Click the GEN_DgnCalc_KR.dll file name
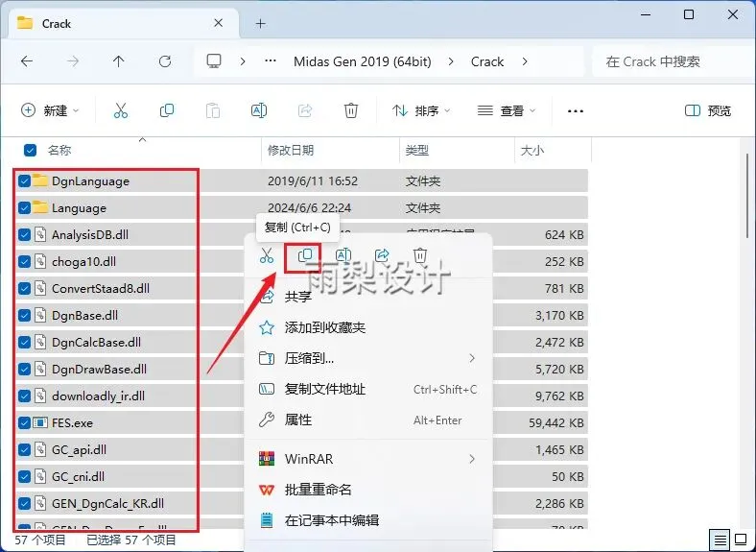Screen dimensions: 756x552 (107, 504)
